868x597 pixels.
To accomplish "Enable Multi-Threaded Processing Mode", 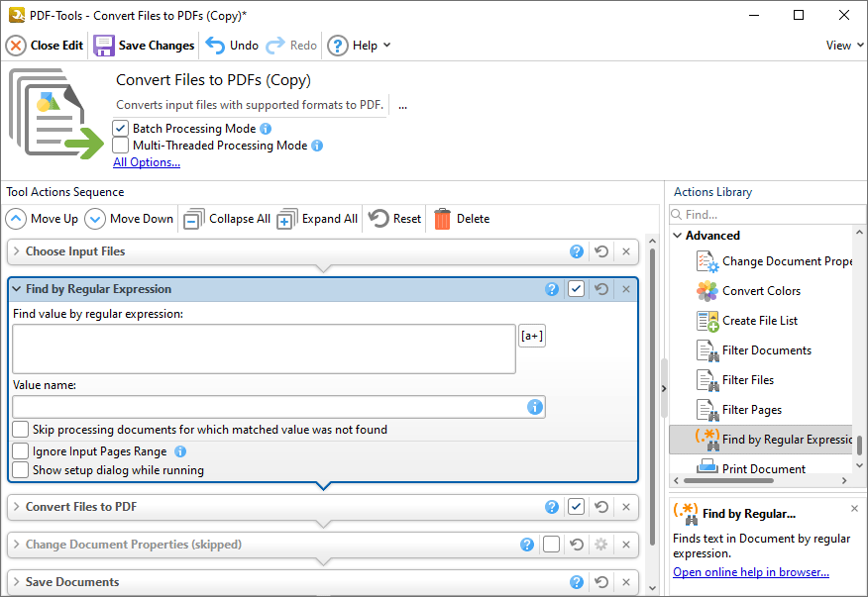I will [x=120, y=146].
